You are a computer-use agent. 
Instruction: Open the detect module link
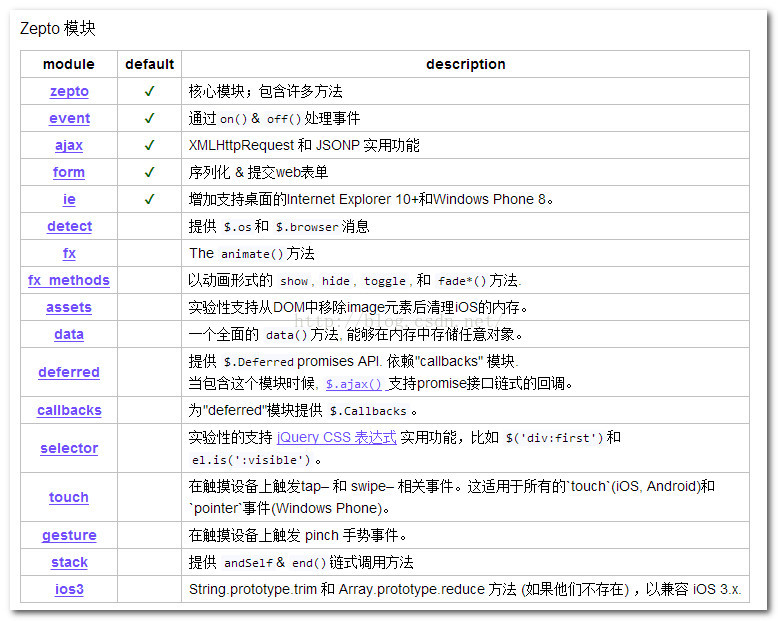(69, 226)
